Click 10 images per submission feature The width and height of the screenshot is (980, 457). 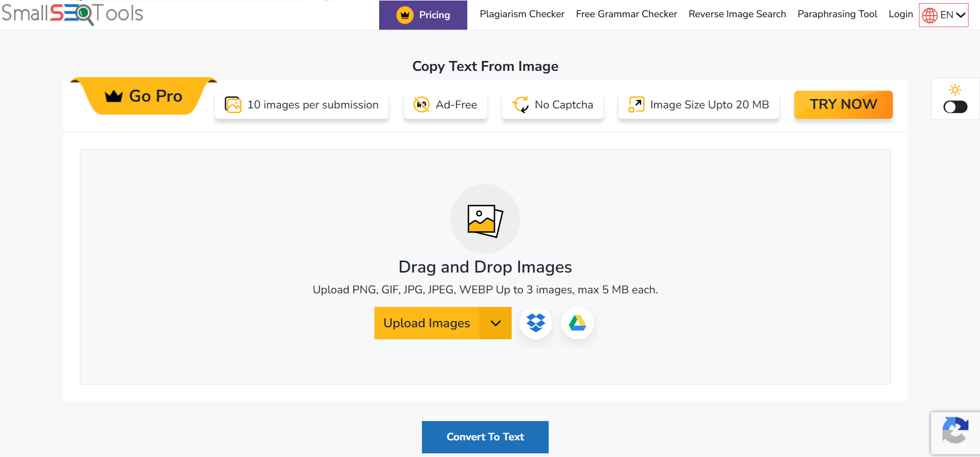tap(301, 105)
